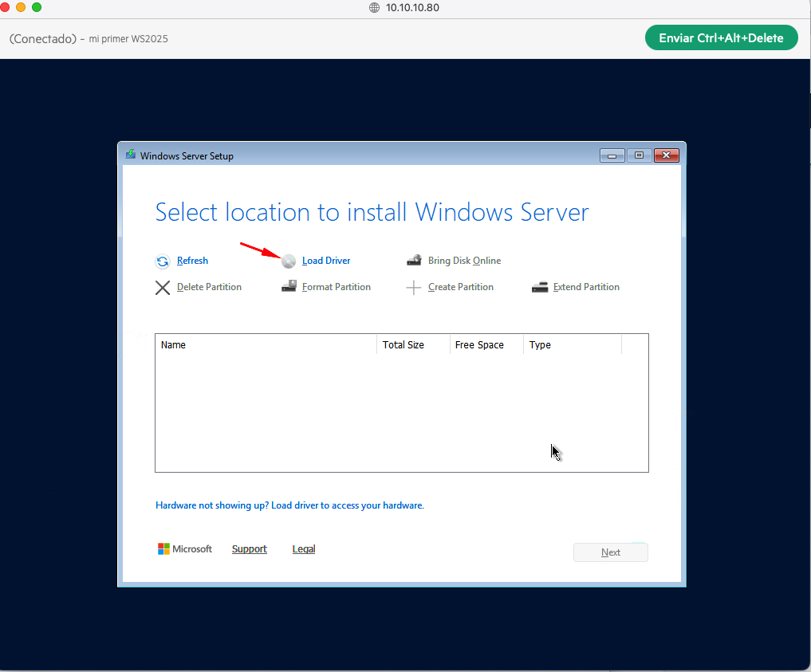Click the Enviar Ctrl+Alt+Delete button
Viewport: 811px width, 672px height.
coord(721,37)
